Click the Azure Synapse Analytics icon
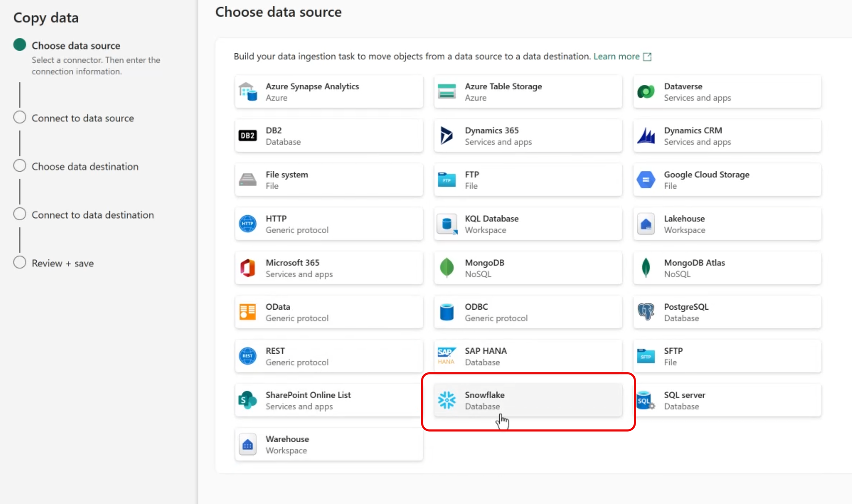The image size is (852, 504). [248, 92]
